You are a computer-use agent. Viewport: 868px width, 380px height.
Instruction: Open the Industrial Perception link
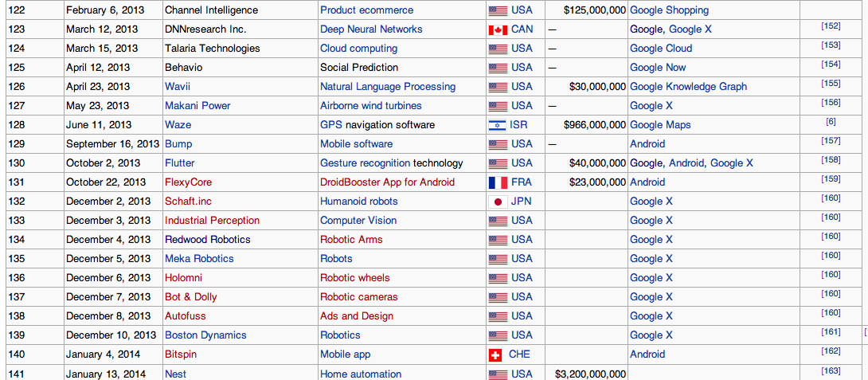(212, 221)
